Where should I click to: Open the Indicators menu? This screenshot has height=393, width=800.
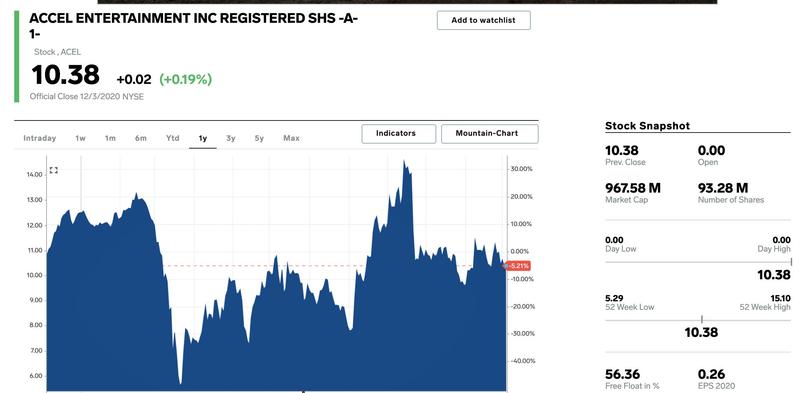click(x=398, y=134)
